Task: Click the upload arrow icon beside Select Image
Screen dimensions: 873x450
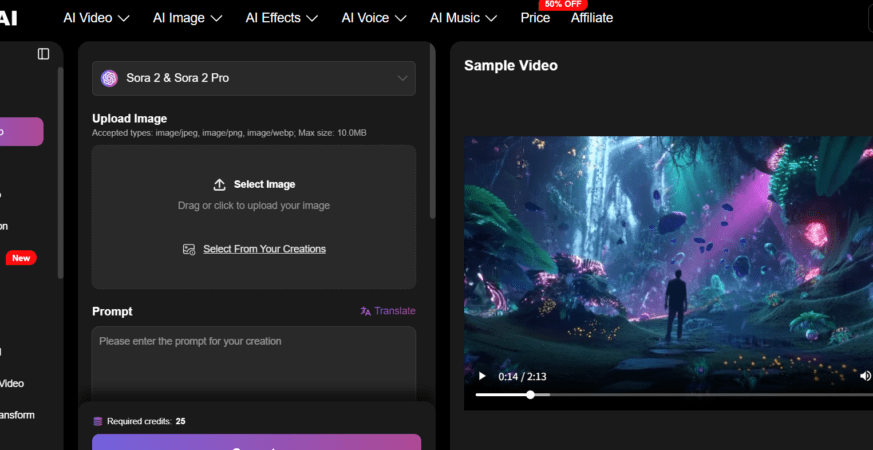Action: coord(220,184)
